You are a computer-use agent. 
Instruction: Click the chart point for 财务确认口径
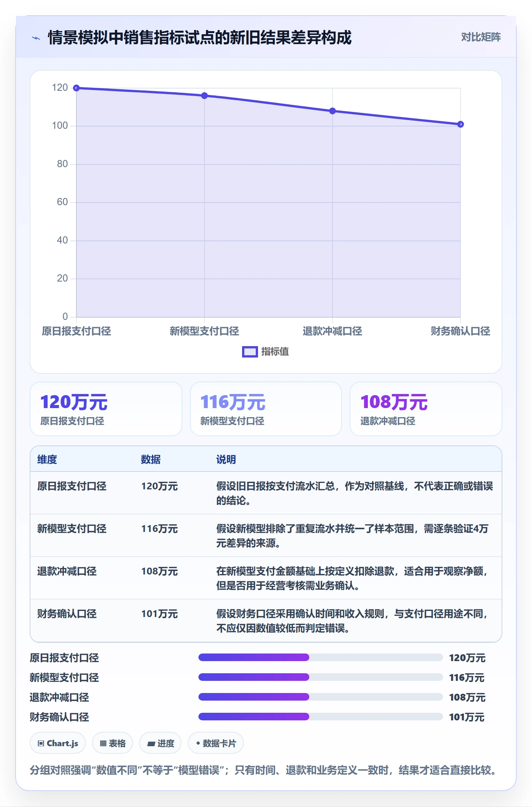461,124
